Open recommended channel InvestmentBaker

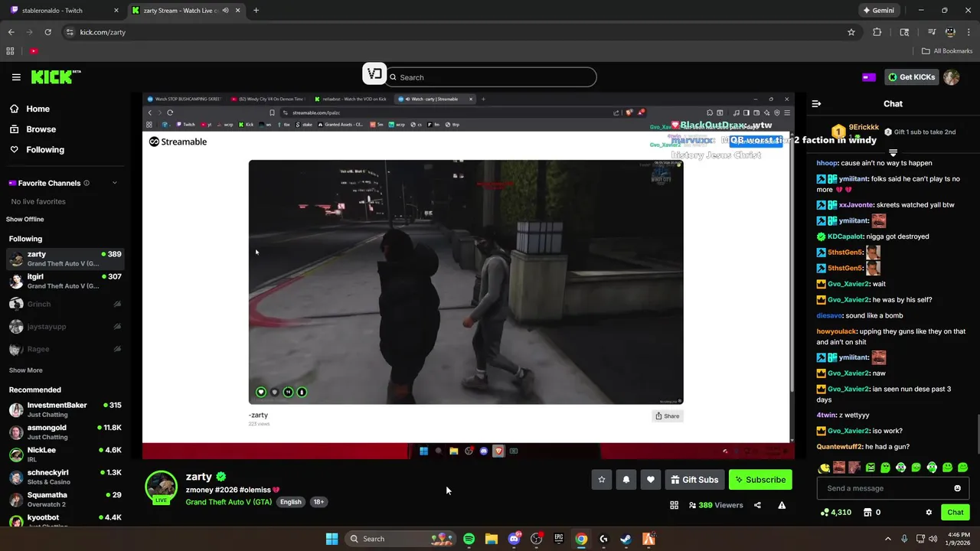(x=65, y=409)
